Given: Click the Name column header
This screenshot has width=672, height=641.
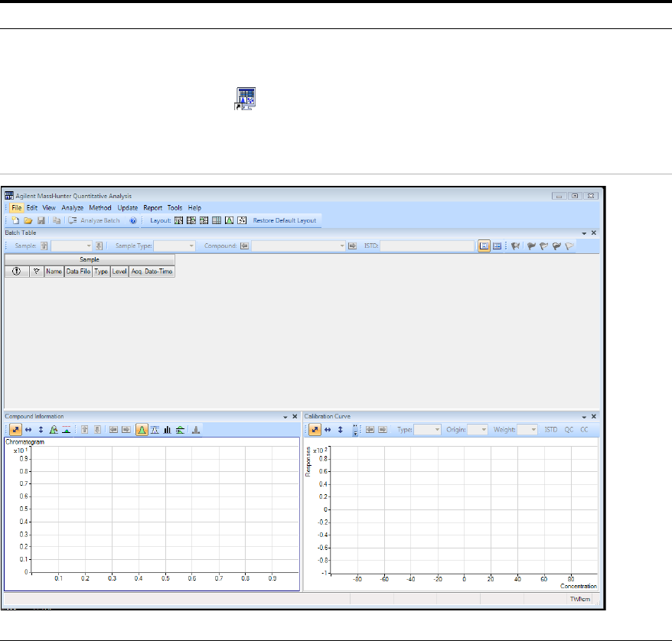Looking at the screenshot, I should click(54, 272).
